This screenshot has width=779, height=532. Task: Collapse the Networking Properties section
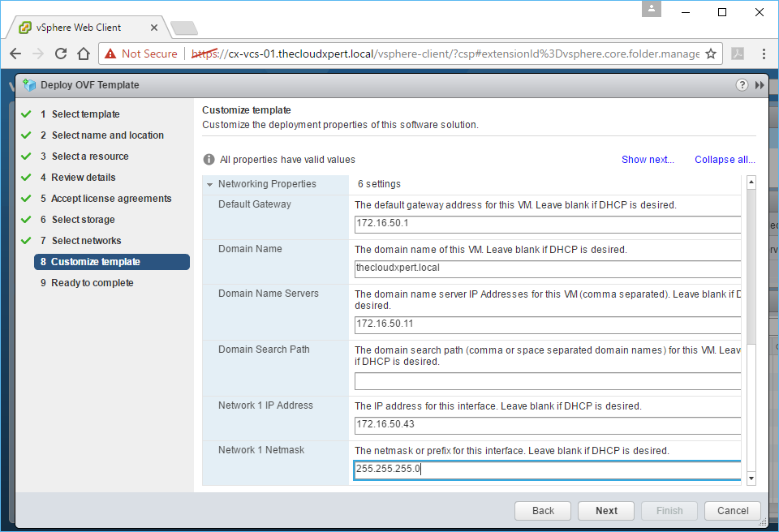(x=210, y=184)
